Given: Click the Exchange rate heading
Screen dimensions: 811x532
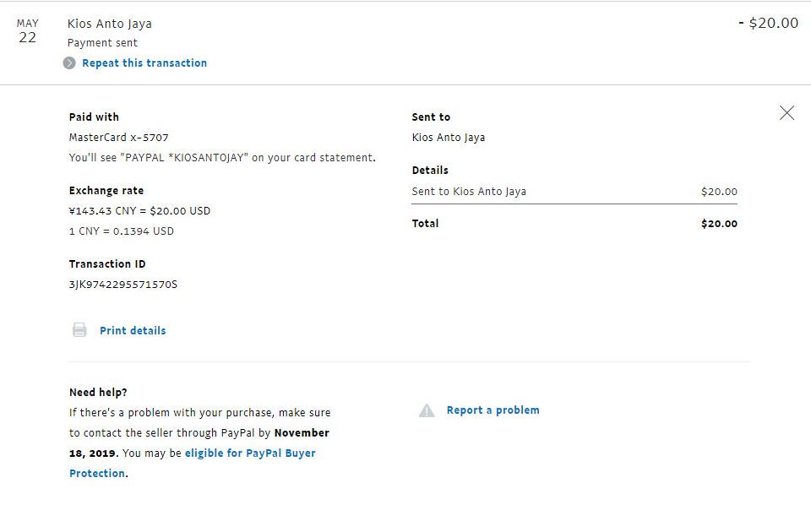Looking at the screenshot, I should pos(106,190).
